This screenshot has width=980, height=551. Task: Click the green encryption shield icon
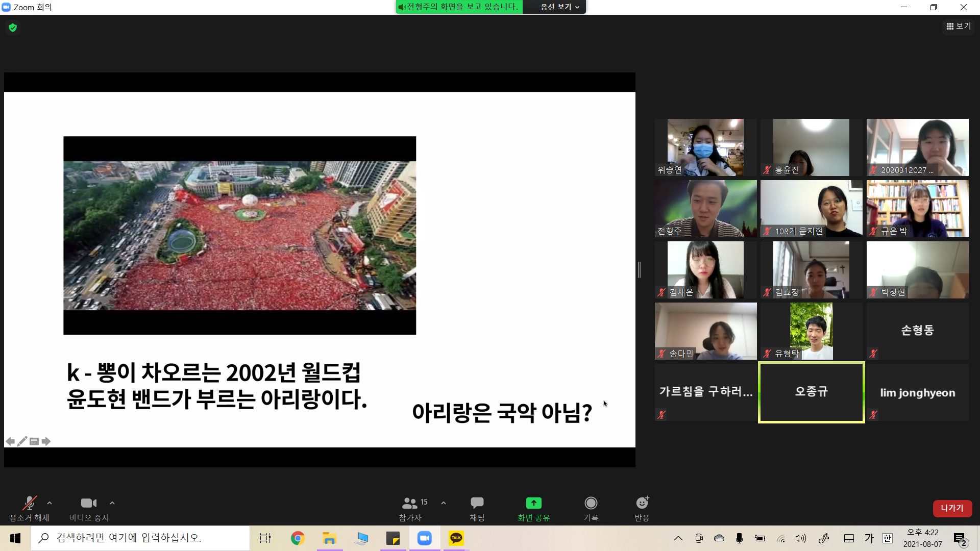(x=13, y=28)
